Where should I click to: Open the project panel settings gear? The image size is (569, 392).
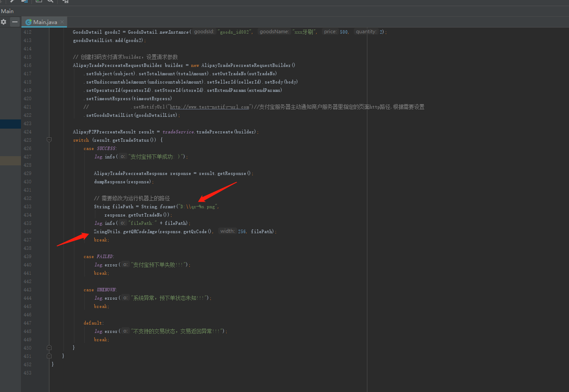point(3,22)
